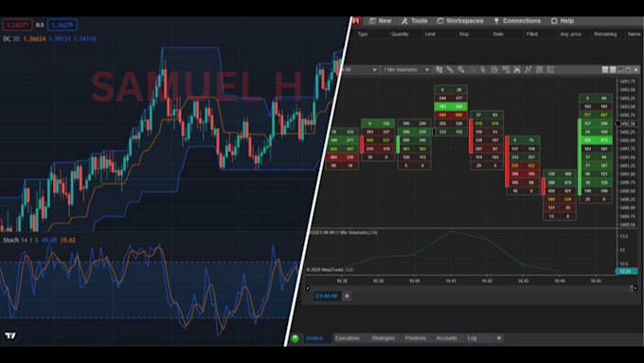The image size is (644, 363).
Task: Open the Help menu
Action: 563,21
